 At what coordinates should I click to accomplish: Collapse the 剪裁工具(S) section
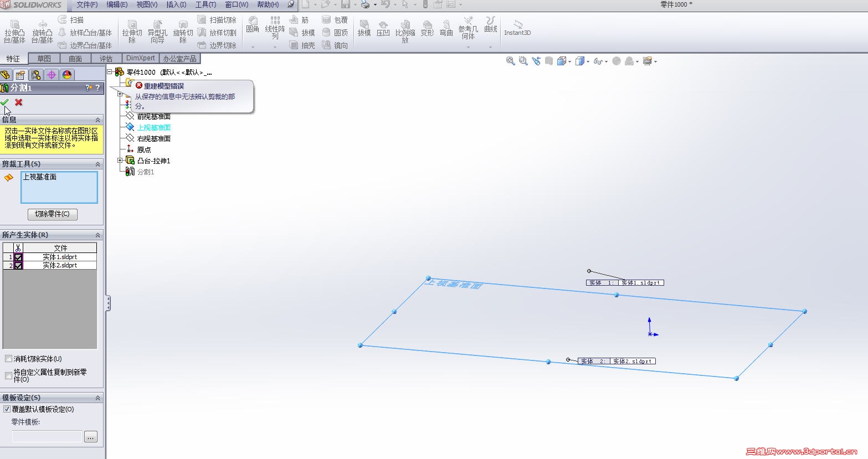98,164
